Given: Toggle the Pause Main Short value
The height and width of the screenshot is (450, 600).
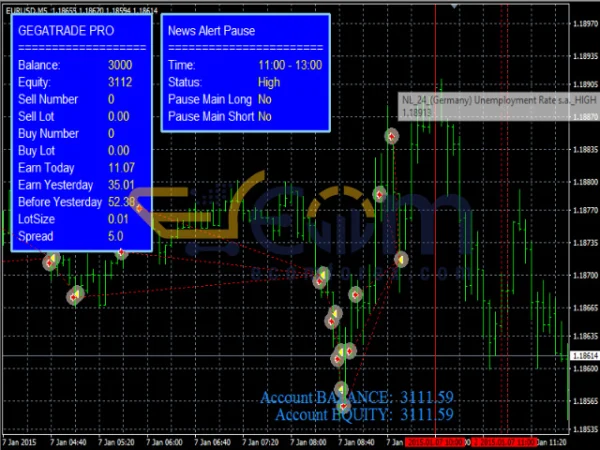Looking at the screenshot, I should [x=265, y=116].
